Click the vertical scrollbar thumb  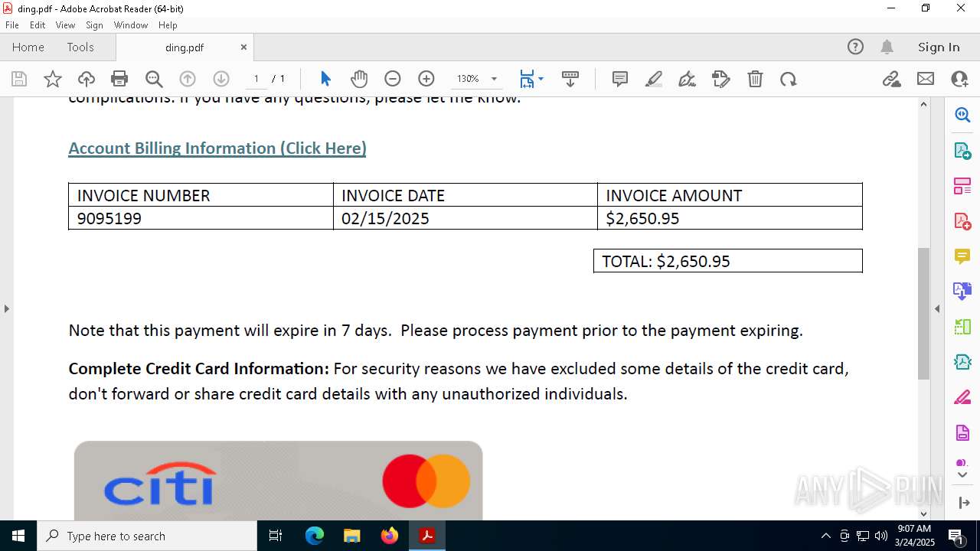(923, 314)
